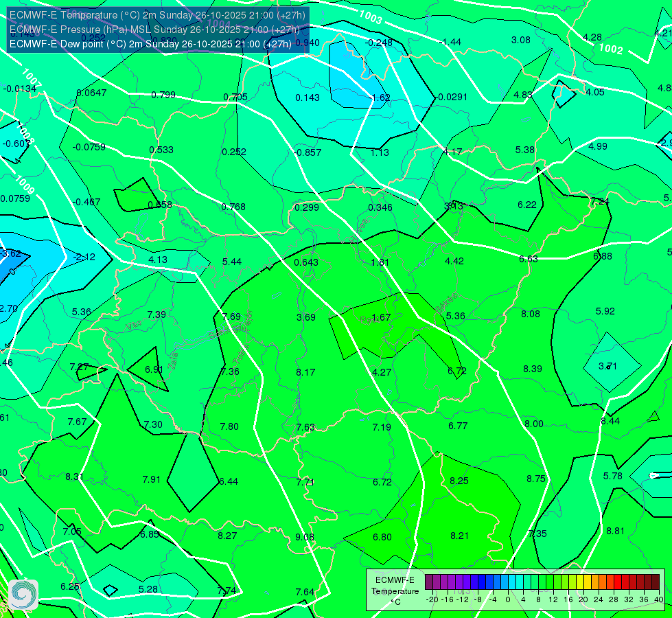Click the 0.0647 temperature value
Screen dimensions: 672x618
(x=91, y=93)
